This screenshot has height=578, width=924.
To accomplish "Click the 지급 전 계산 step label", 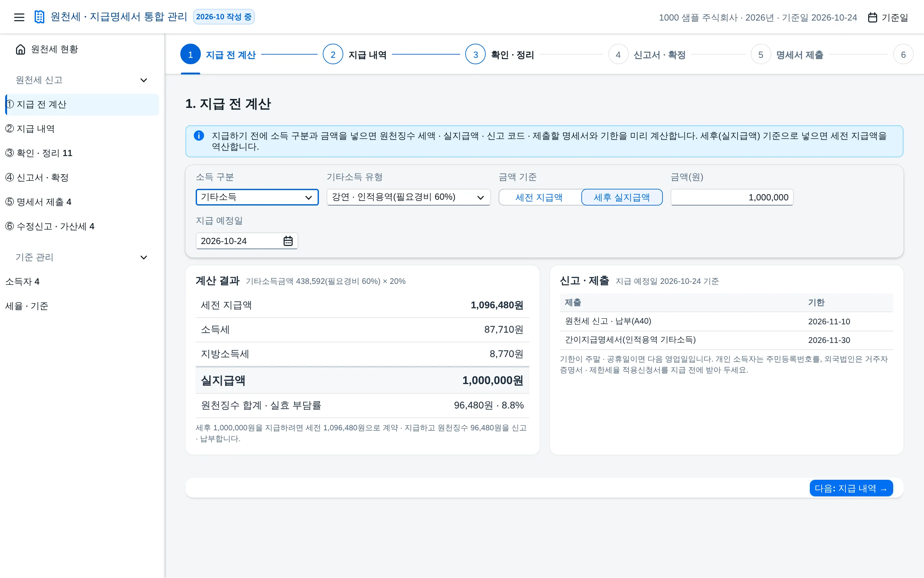I will [x=231, y=55].
